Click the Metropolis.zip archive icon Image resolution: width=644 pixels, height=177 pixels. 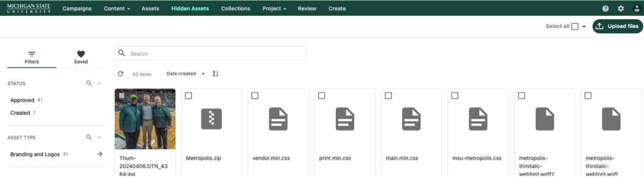pos(211,119)
